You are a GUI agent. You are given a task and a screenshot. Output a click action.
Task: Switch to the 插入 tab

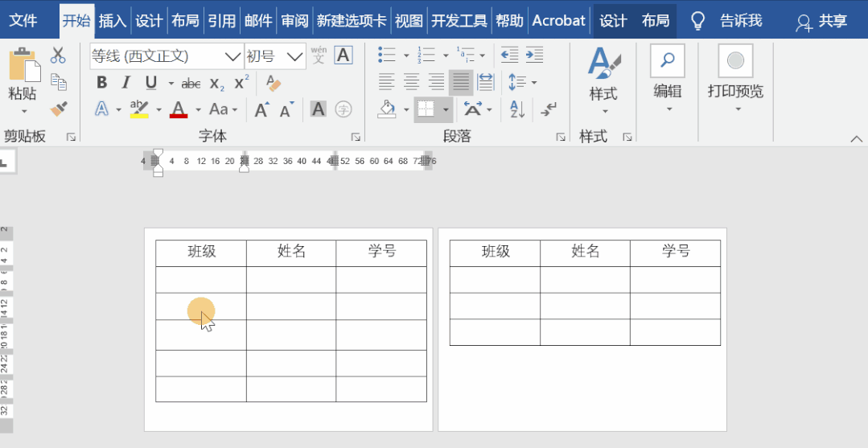point(113,21)
